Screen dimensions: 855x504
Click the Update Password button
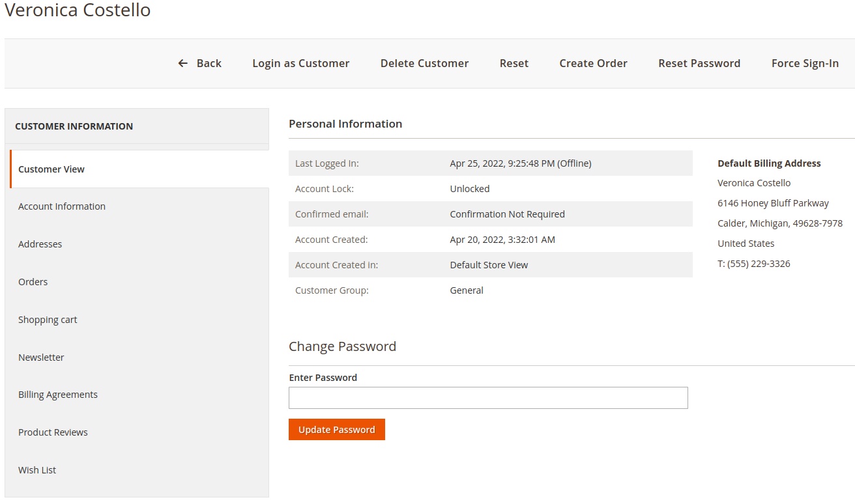click(337, 430)
